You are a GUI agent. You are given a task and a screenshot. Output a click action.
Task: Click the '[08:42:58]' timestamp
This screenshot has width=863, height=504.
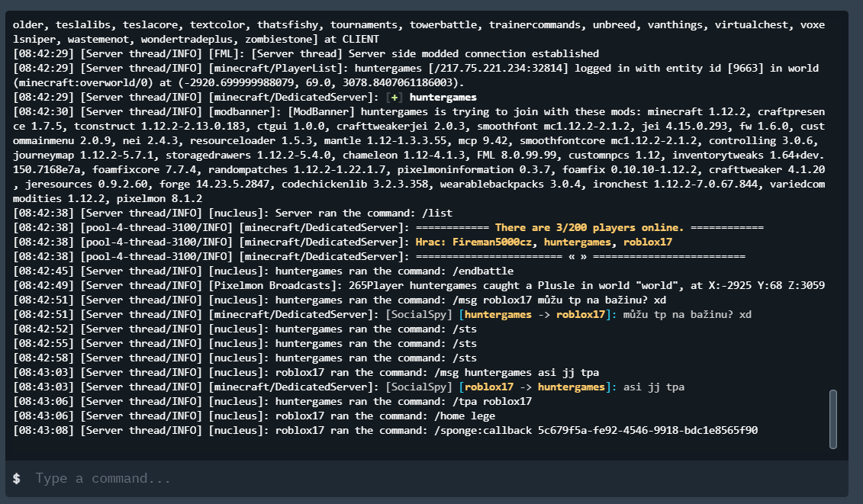[43, 358]
